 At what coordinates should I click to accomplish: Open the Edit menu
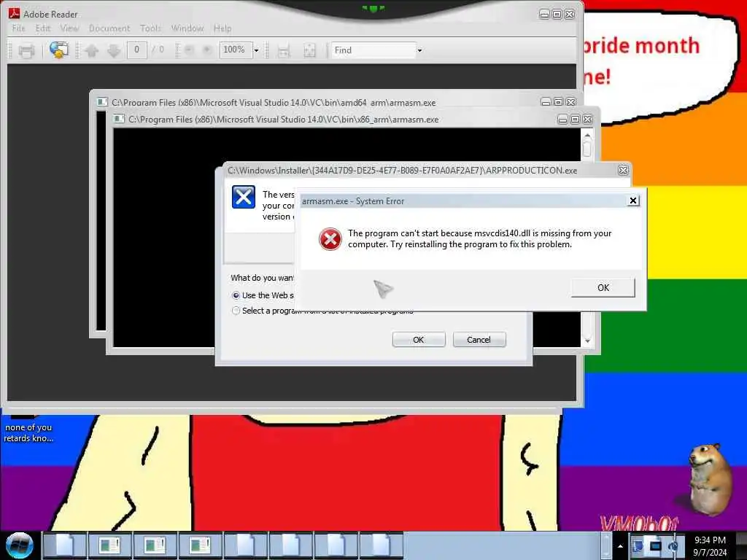pos(43,28)
